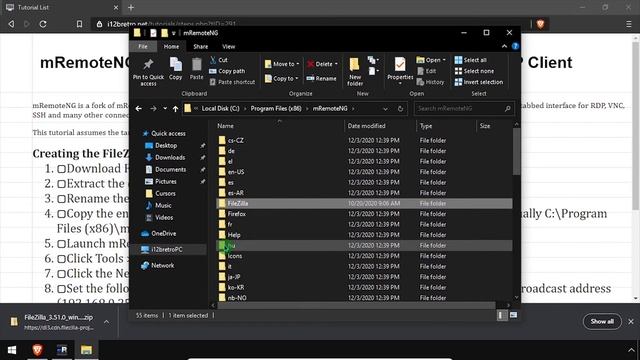Copy path of selected item
Image resolution: width=640 pixels, height=360 pixels.
[227, 71]
